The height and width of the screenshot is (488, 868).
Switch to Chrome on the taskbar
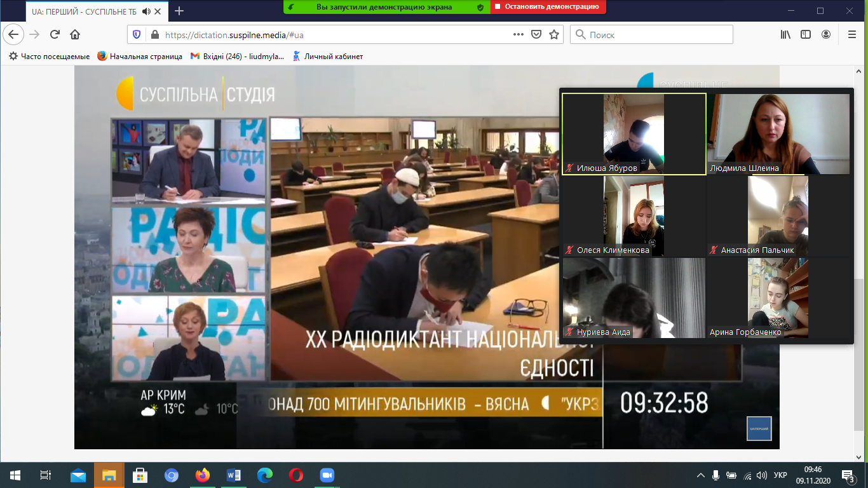[172, 475]
